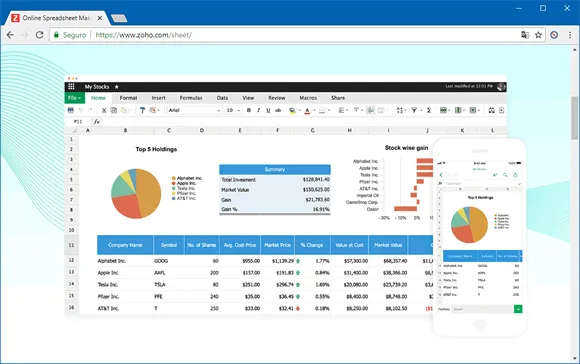Click the paste clipboard icon
The height and width of the screenshot is (364, 580).
point(124,110)
